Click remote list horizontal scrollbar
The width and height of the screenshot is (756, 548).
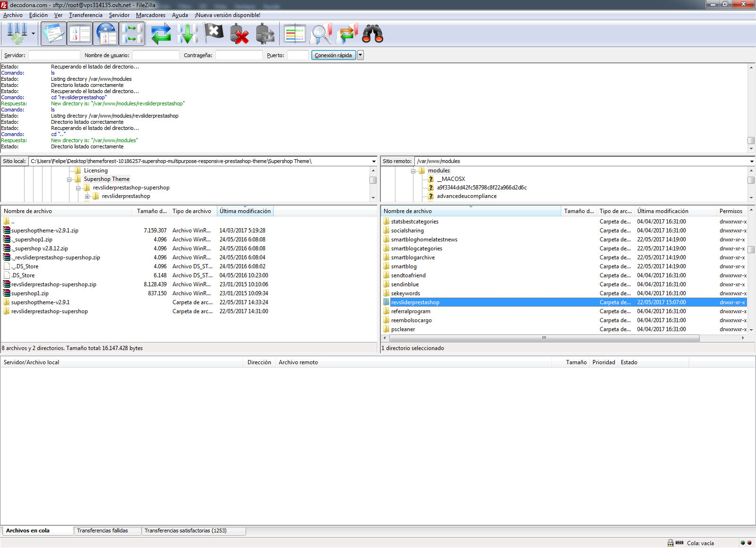pyautogui.click(x=544, y=338)
